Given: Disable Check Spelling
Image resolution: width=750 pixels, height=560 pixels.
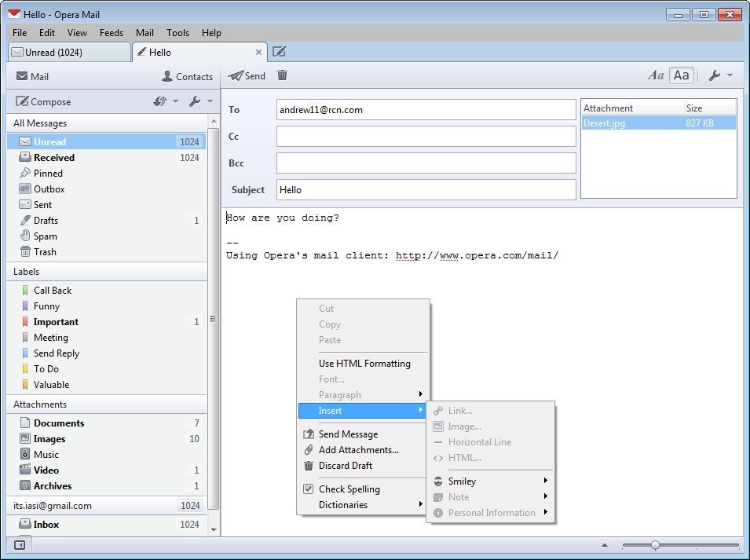Looking at the screenshot, I should tap(348, 489).
